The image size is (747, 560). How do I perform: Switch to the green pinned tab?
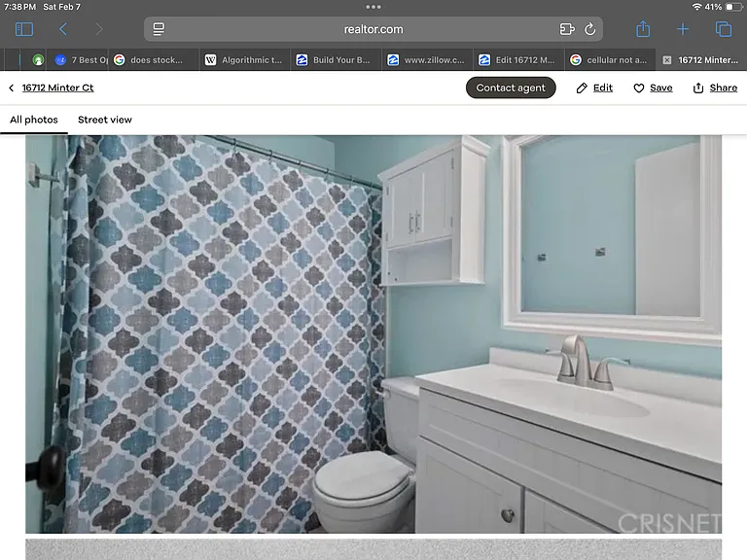click(38, 60)
